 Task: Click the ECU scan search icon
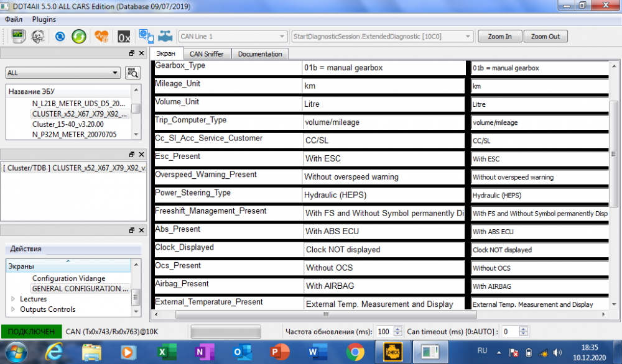pyautogui.click(x=133, y=73)
